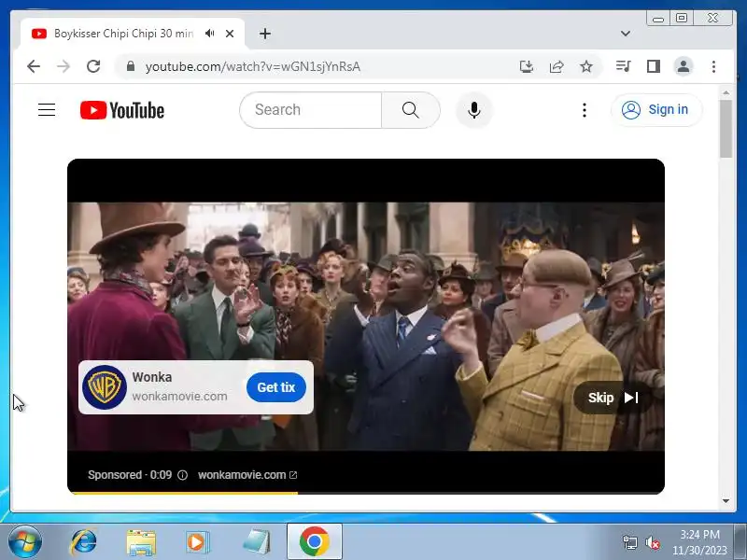
Task: Open Chrome profile avatar menu
Action: [x=684, y=66]
